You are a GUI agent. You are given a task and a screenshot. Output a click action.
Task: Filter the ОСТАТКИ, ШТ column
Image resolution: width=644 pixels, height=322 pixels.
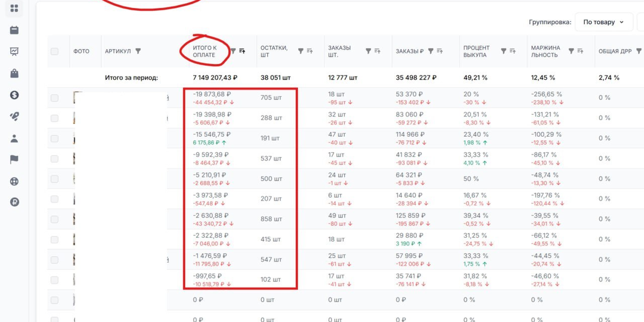coord(301,51)
